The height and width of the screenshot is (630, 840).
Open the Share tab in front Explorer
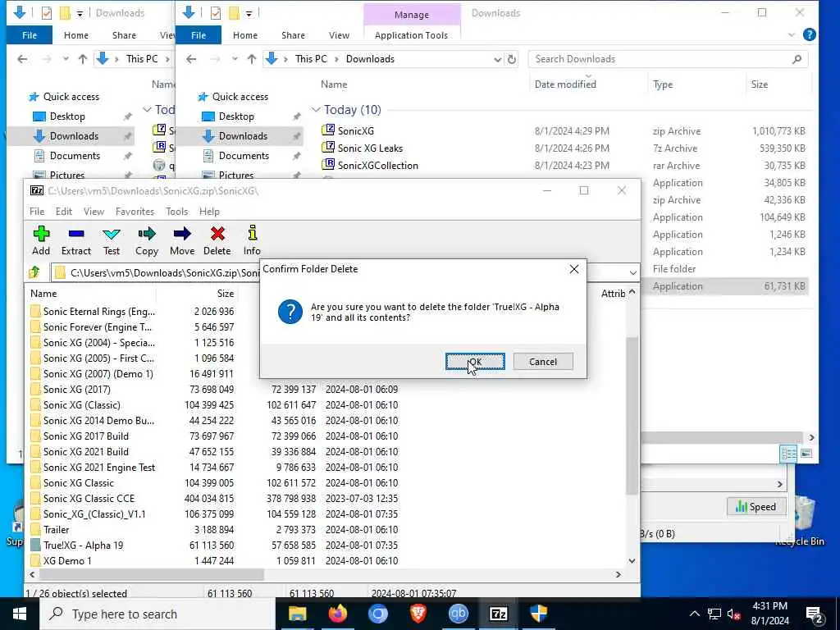click(x=293, y=35)
